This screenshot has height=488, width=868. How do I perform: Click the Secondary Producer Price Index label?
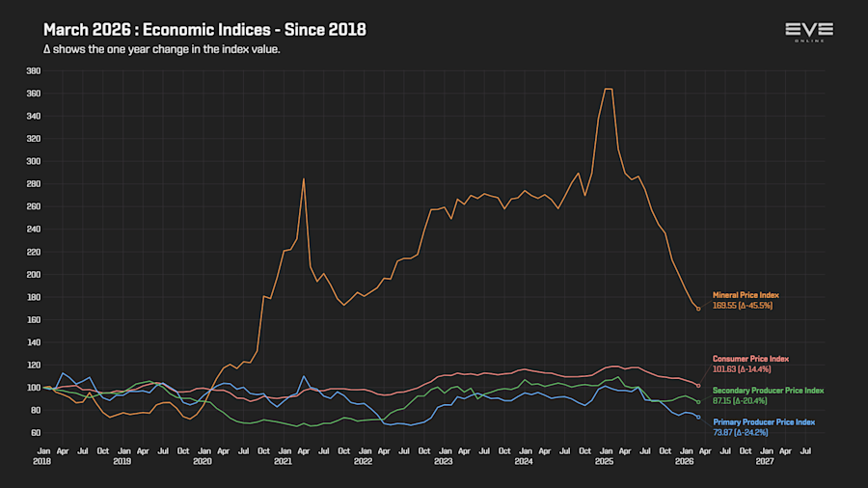[768, 391]
